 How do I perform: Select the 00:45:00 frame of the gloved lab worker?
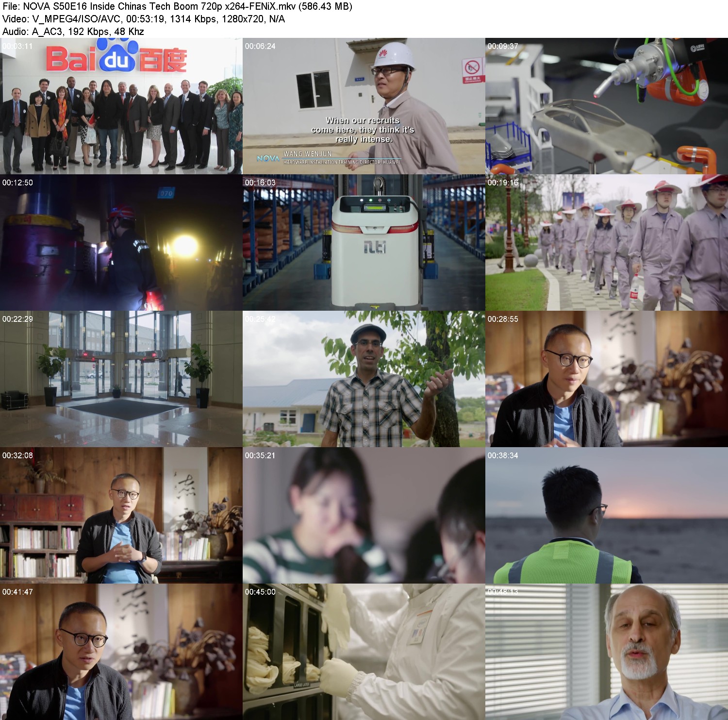(x=364, y=652)
